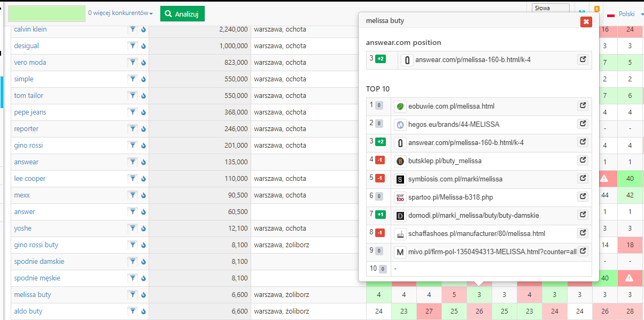Viewport: 644px width, 320px height.
Task: Open the Słowa selector box
Action: pos(551,8)
